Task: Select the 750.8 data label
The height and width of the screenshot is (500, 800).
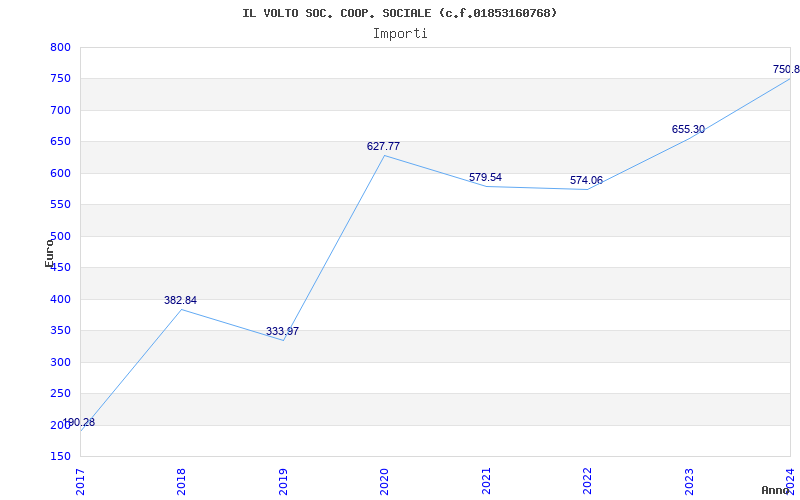Action: (x=786, y=69)
